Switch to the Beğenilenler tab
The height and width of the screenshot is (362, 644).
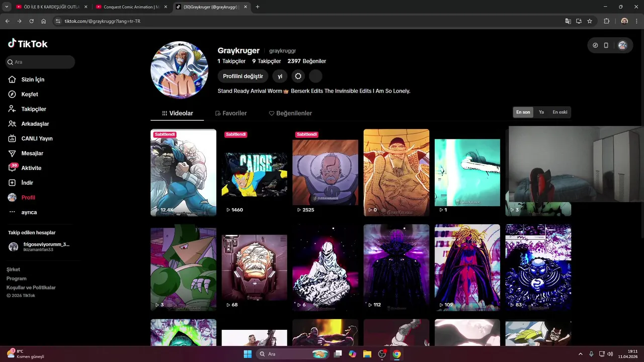point(290,113)
